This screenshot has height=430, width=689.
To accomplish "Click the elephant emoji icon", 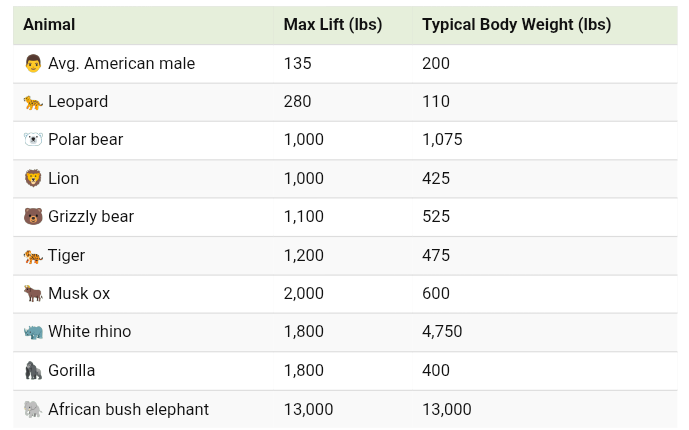I will [33, 409].
